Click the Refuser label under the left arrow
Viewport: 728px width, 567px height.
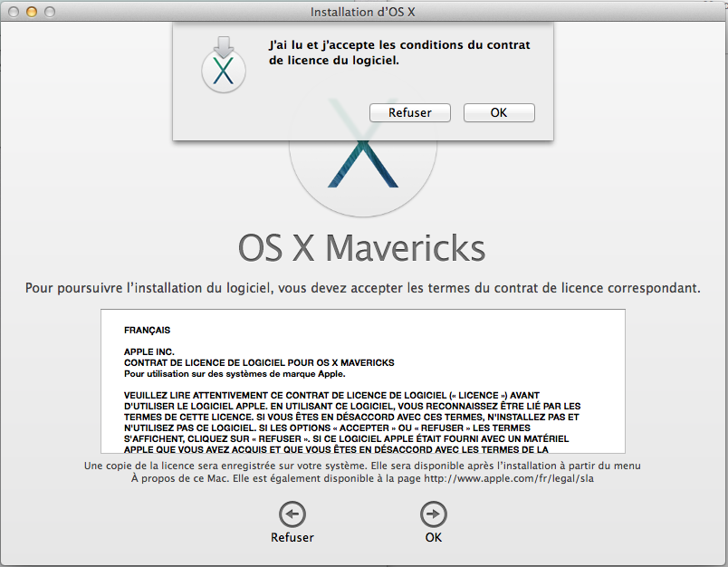click(x=292, y=537)
